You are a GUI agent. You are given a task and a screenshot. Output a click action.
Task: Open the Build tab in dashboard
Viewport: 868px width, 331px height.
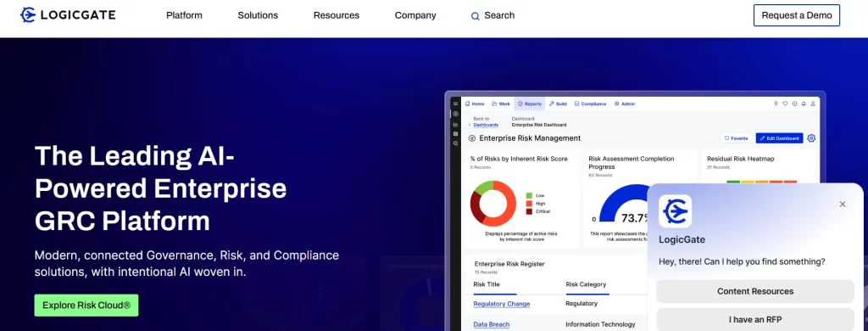pyautogui.click(x=558, y=104)
